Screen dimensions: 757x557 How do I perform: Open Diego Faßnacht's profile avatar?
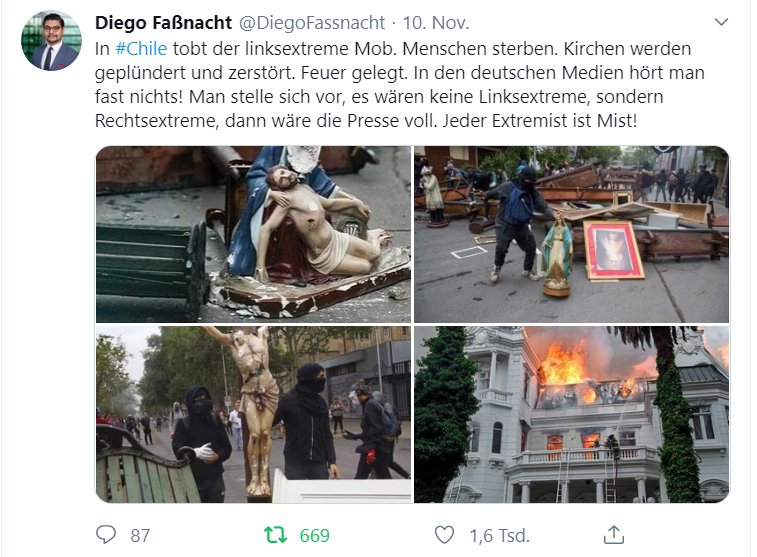(52, 41)
